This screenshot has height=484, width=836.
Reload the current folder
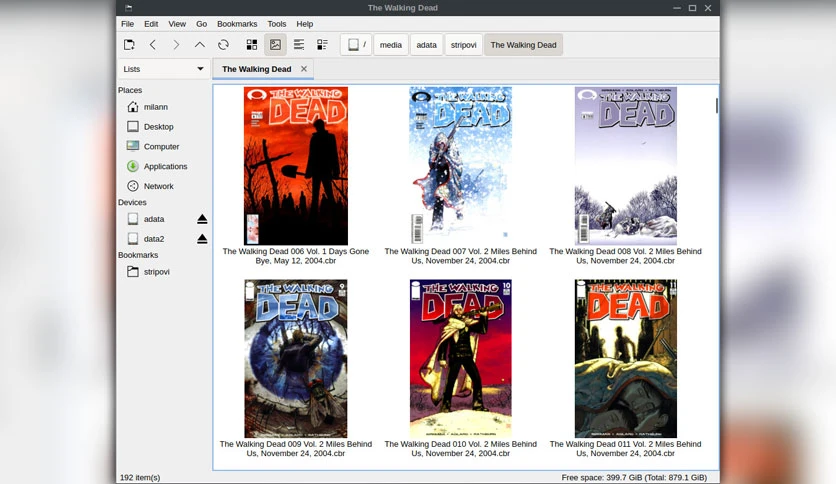(223, 45)
